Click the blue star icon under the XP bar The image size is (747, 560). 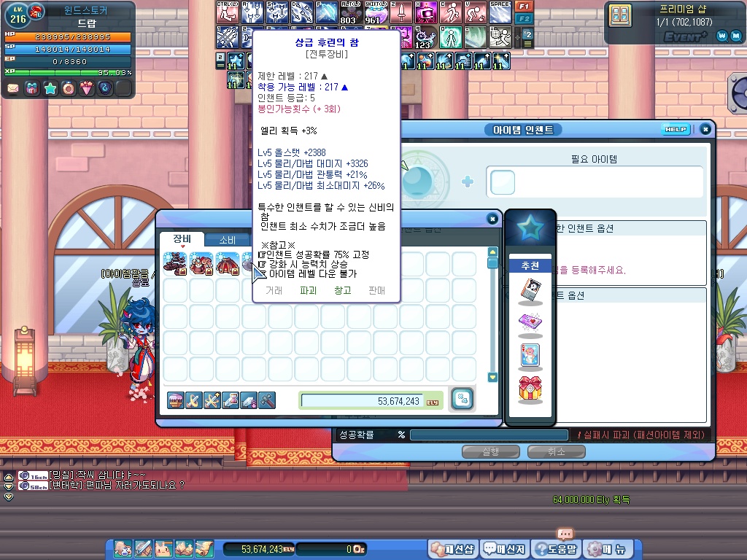[50, 88]
